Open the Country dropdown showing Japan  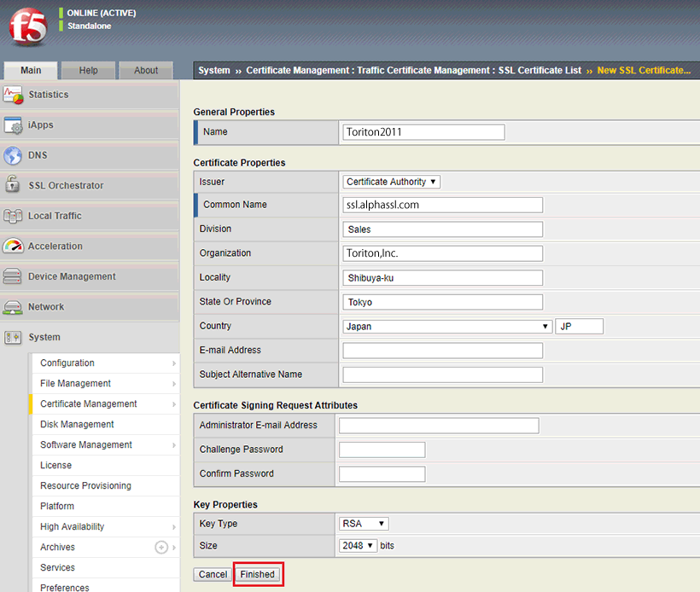[447, 327]
